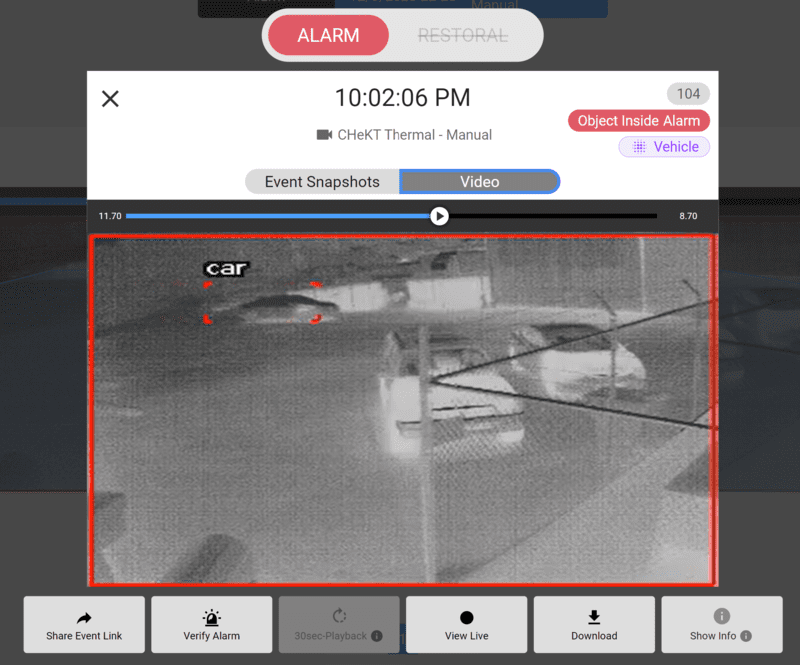Click the 30sec-Playback replay button
800x665 pixels.
point(339,625)
